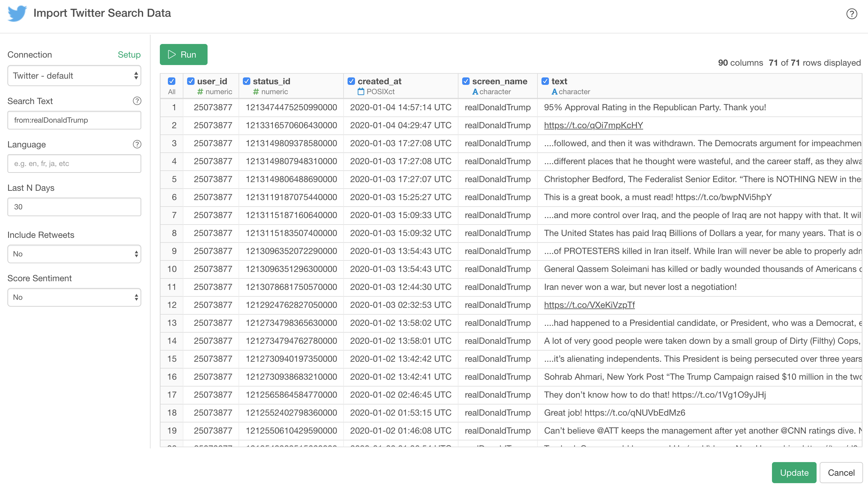Select status_id cell 1213474475250990000
868x485 pixels.
(291, 107)
